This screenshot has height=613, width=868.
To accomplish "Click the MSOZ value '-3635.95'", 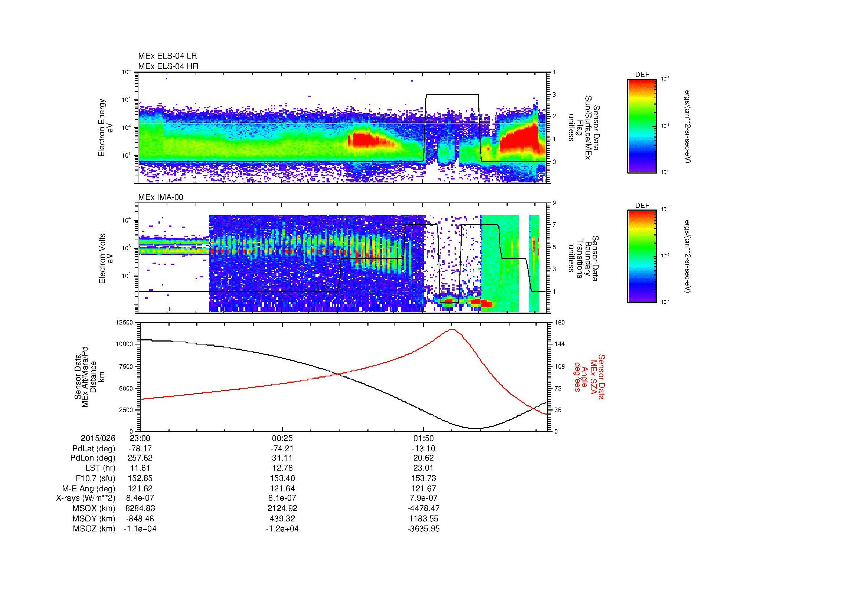I will 423,529.
